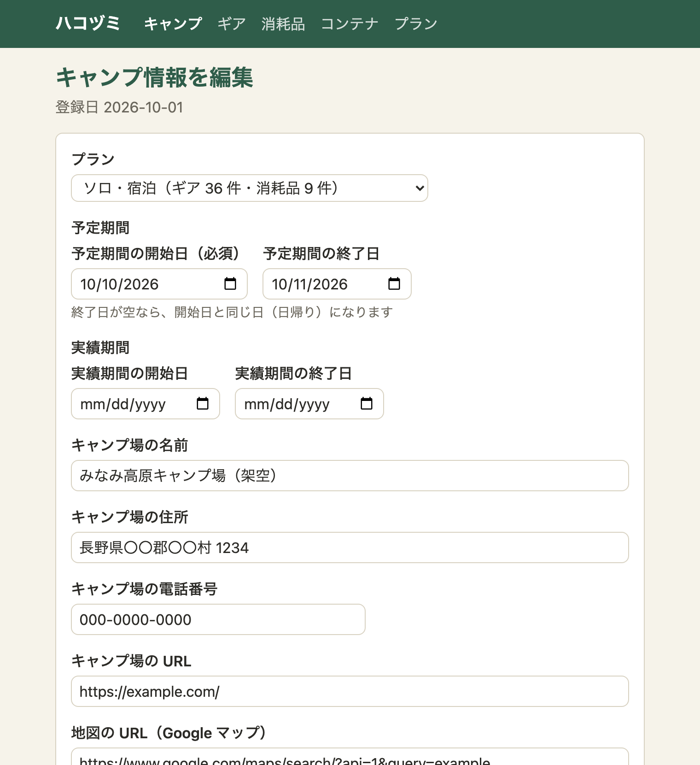Click the キャンプ場の URL label
This screenshot has width=700, height=765.
[131, 661]
